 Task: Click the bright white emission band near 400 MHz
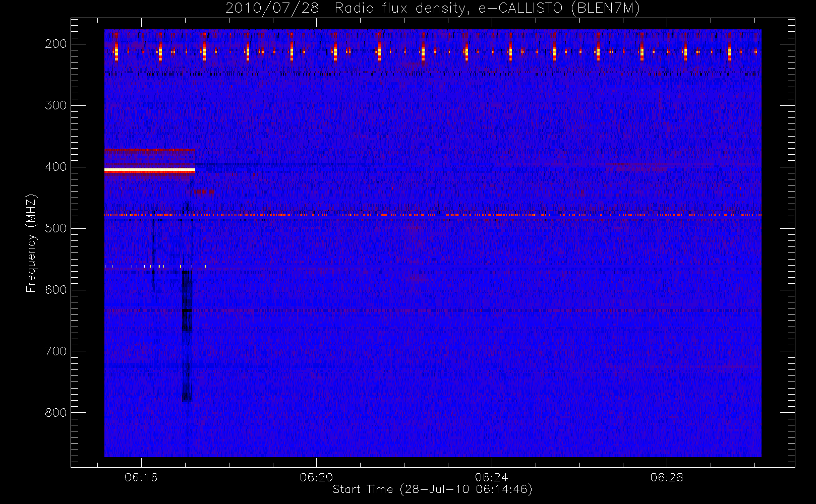pyautogui.click(x=150, y=171)
